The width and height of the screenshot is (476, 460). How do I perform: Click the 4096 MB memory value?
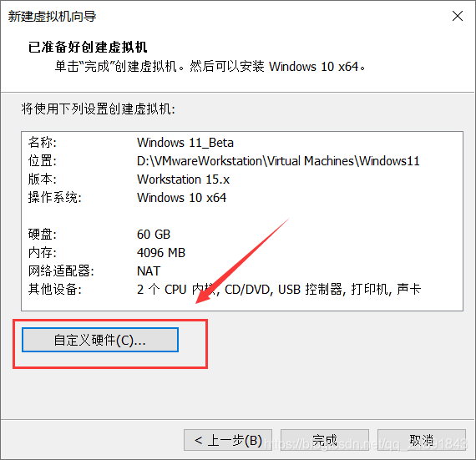click(x=161, y=253)
